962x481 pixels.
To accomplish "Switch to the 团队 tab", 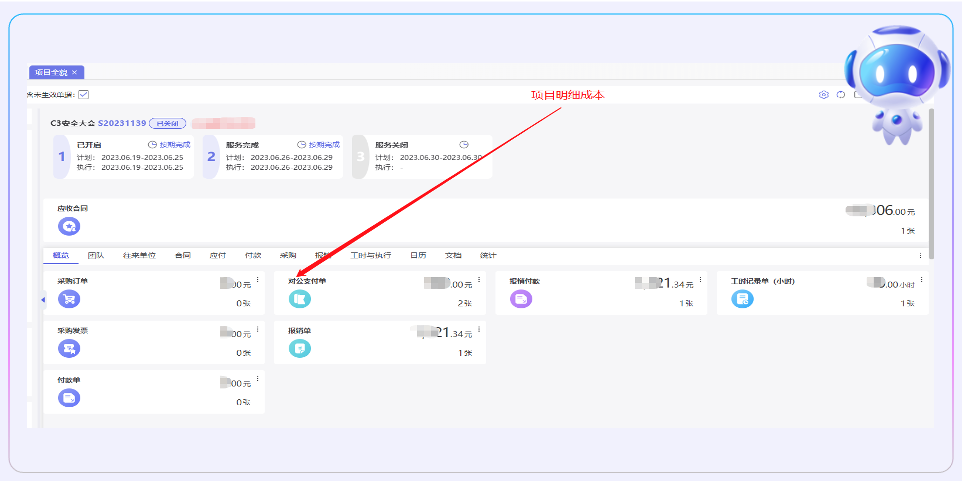I will coord(96,256).
